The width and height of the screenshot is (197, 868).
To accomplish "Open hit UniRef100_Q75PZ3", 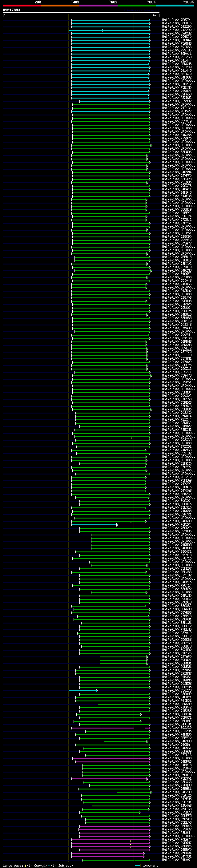I will coord(177,616).
